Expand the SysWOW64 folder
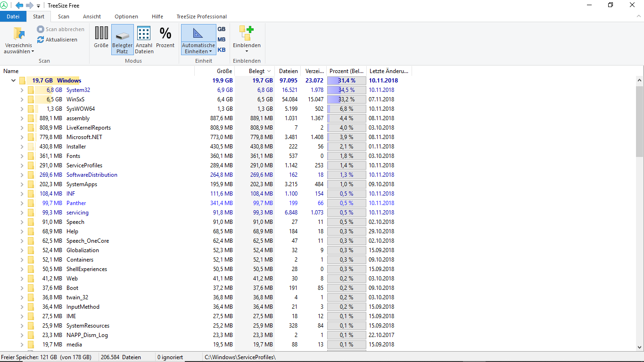Image resolution: width=644 pixels, height=362 pixels. click(22, 109)
